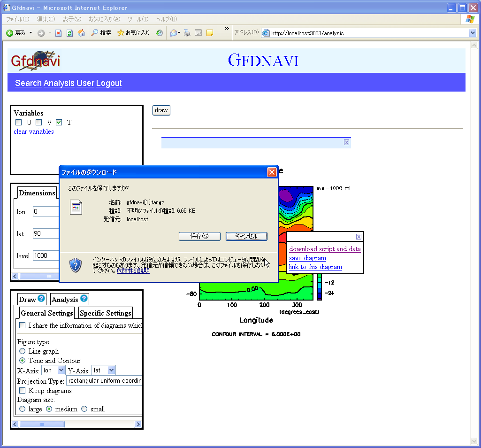Click the Stop loading icon in toolbar

point(58,33)
